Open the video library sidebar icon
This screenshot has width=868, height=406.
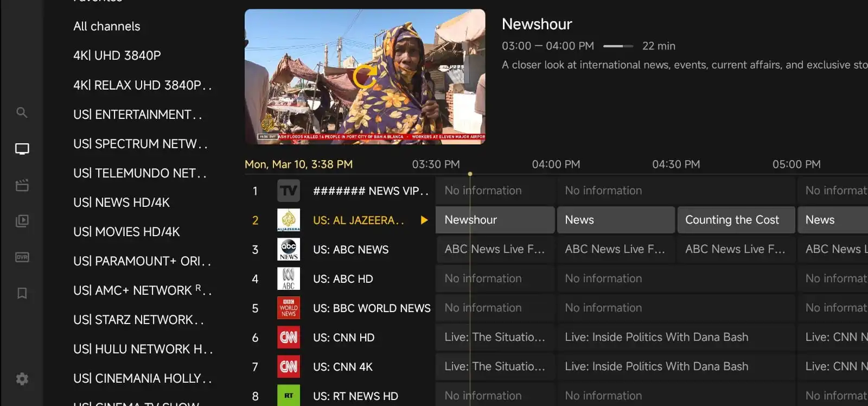click(x=22, y=221)
